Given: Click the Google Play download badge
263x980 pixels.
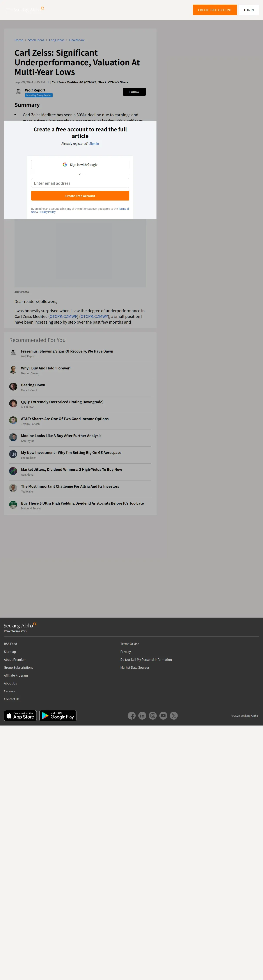Looking at the screenshot, I should point(58,716).
